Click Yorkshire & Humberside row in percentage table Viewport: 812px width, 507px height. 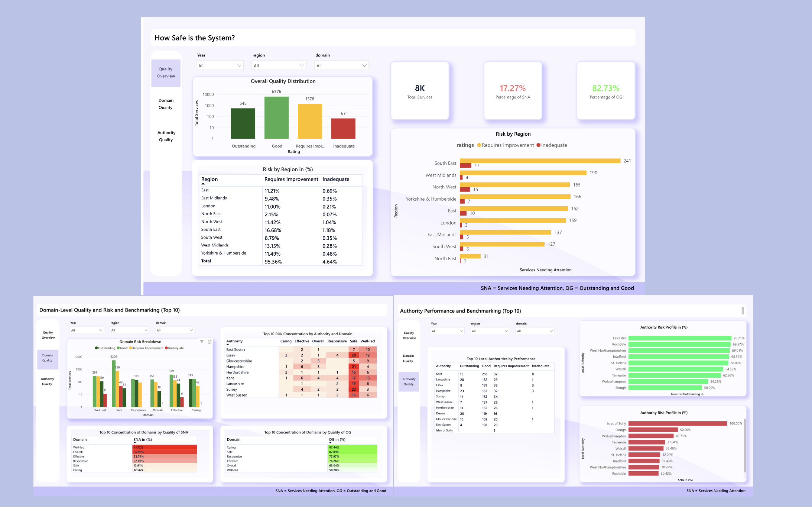click(281, 253)
